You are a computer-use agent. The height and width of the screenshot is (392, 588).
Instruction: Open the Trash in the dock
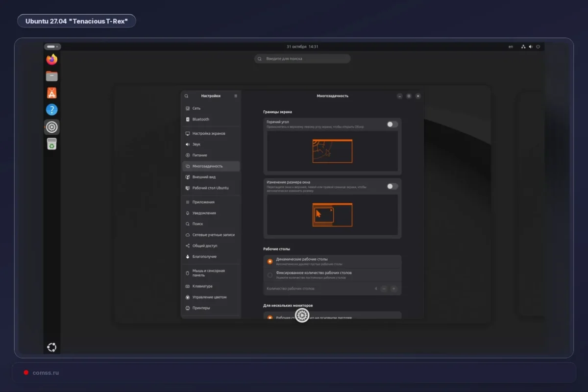pyautogui.click(x=52, y=144)
